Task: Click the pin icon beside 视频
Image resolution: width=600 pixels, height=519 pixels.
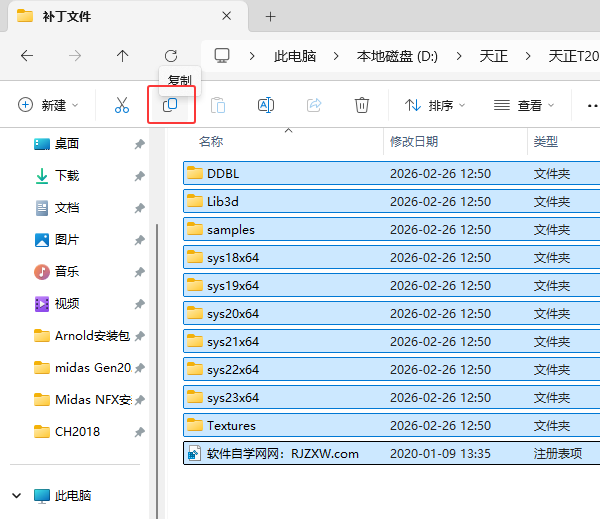Action: [139, 304]
